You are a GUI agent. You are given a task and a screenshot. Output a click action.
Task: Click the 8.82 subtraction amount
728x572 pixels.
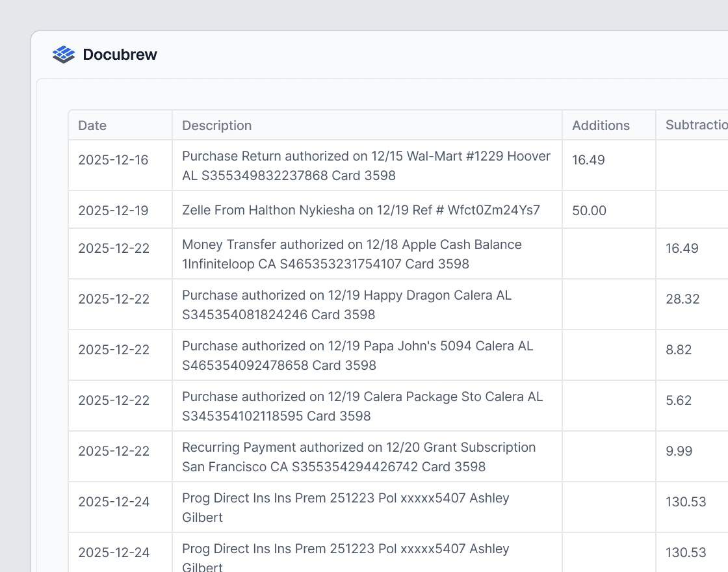pos(679,349)
